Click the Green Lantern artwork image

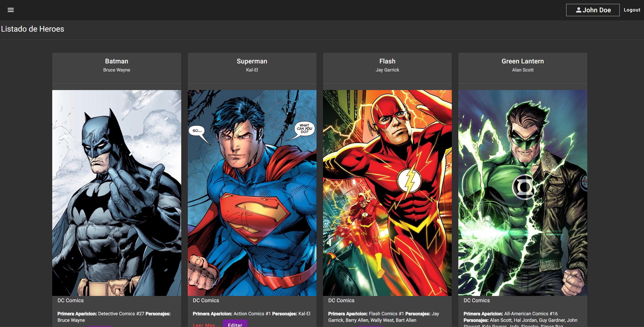(x=523, y=193)
